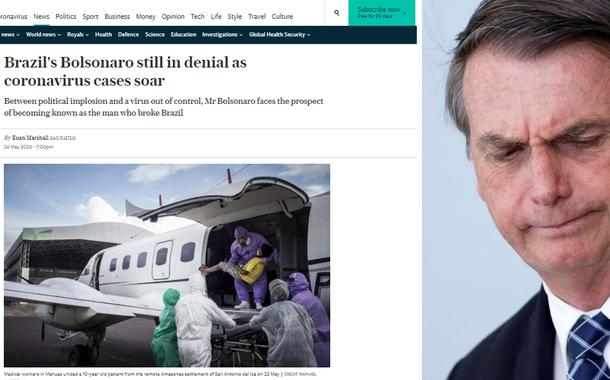Go to the Politics section
610x380 pixels.
coord(66,16)
